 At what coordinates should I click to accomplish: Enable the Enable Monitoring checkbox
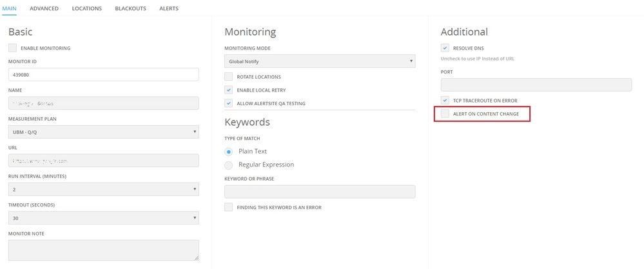click(13, 48)
